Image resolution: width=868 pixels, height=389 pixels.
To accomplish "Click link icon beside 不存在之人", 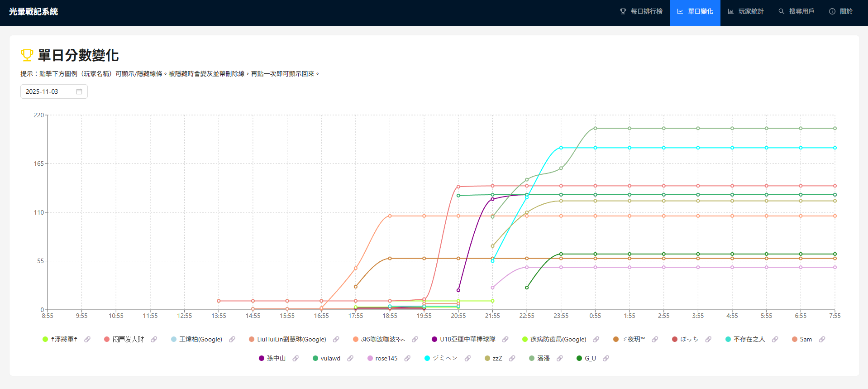I will (x=775, y=339).
